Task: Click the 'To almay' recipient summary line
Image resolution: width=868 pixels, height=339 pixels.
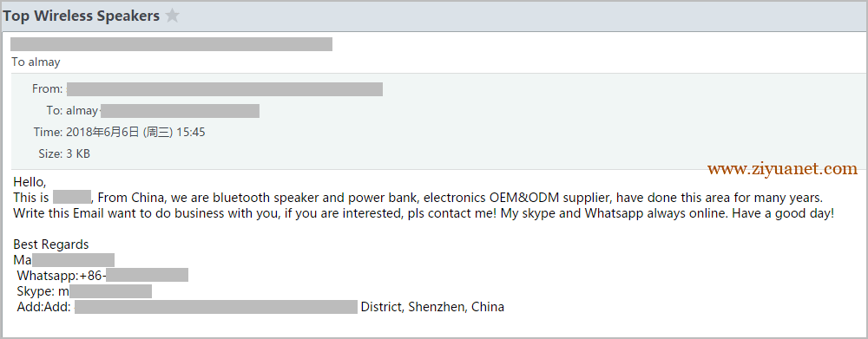Action: [36, 62]
